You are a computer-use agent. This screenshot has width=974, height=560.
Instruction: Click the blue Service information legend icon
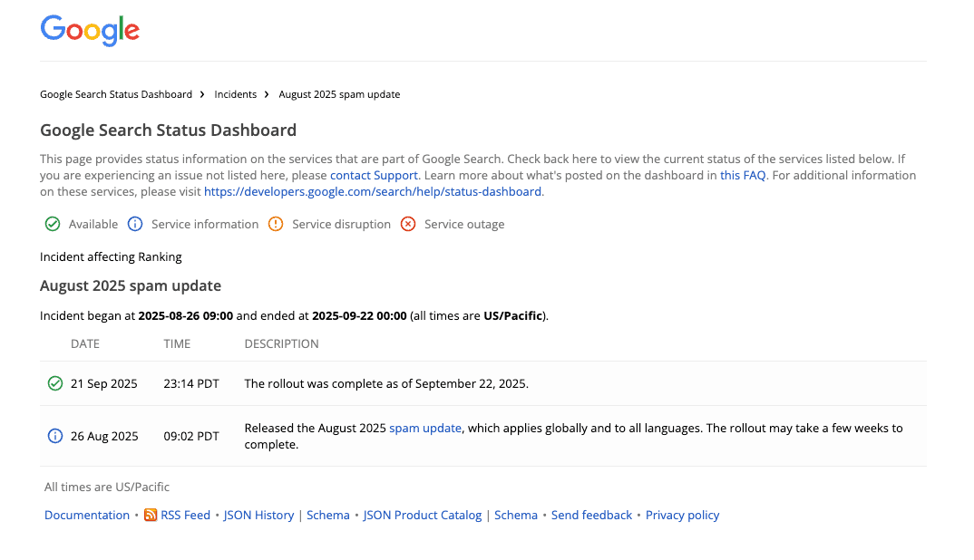pos(135,224)
